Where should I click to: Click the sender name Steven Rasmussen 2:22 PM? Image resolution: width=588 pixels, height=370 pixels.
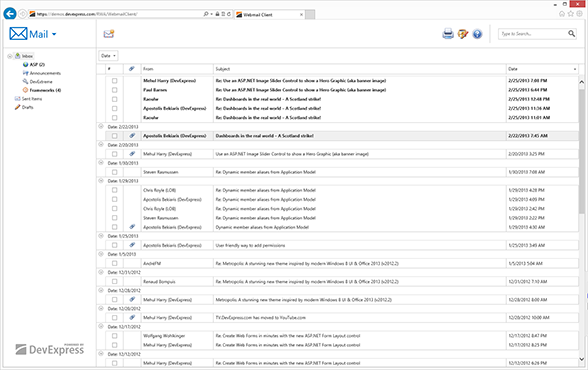(x=160, y=218)
